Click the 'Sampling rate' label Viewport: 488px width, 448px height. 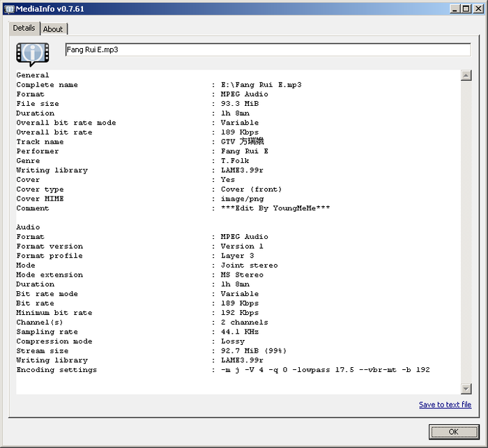coord(47,332)
